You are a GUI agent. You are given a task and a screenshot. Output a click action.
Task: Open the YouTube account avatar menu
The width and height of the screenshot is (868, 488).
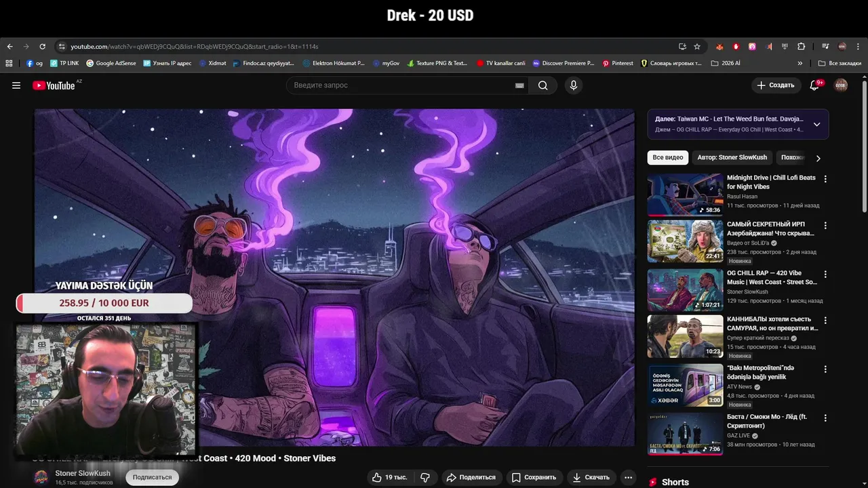point(841,85)
